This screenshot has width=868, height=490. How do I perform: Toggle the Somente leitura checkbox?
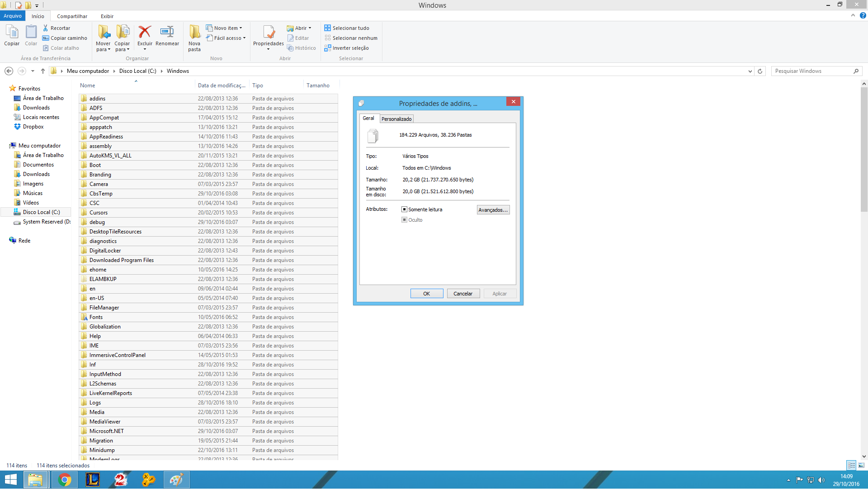(404, 209)
